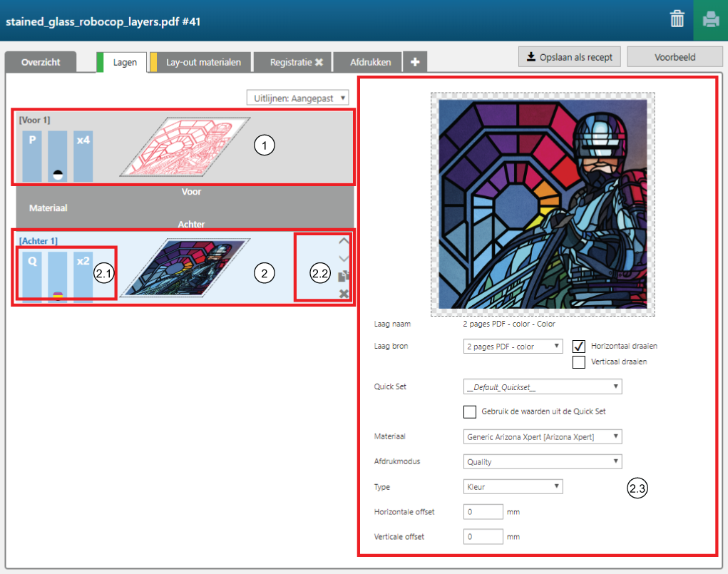Click the P print mode indicator of Voor 1
This screenshot has height=574, width=728.
click(x=32, y=156)
